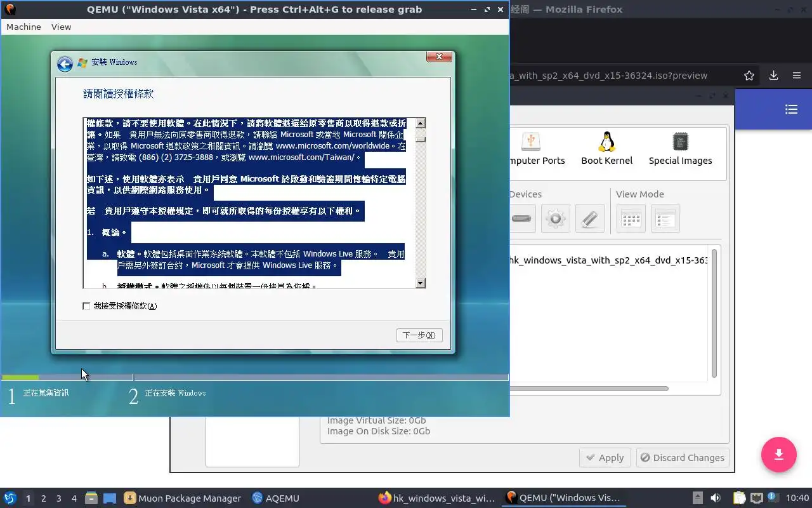The height and width of the screenshot is (508, 812).
Task: Switch to Firefox hk_windows_vista taskbar entry
Action: coord(435,498)
